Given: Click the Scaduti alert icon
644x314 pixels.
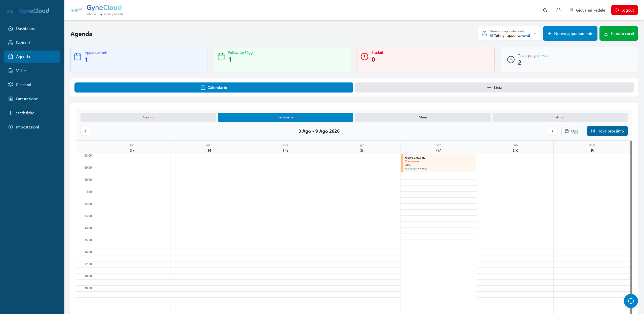Looking at the screenshot, I should pos(364,57).
